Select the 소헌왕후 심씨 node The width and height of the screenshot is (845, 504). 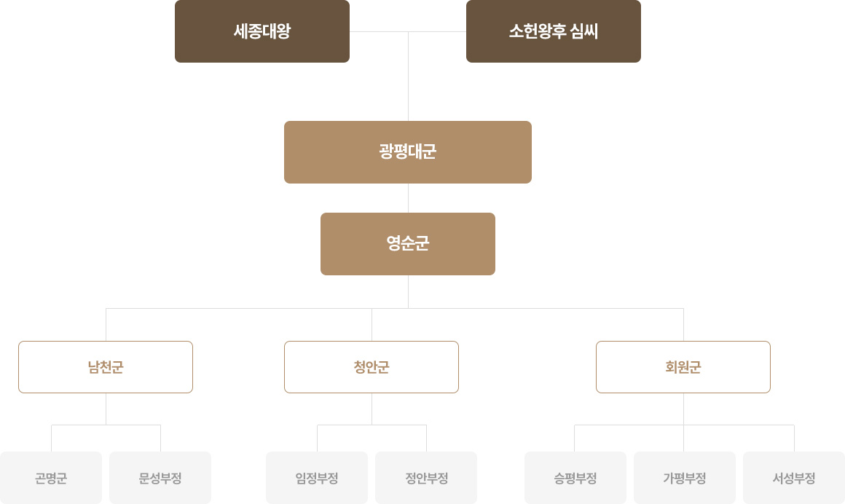[x=554, y=31]
